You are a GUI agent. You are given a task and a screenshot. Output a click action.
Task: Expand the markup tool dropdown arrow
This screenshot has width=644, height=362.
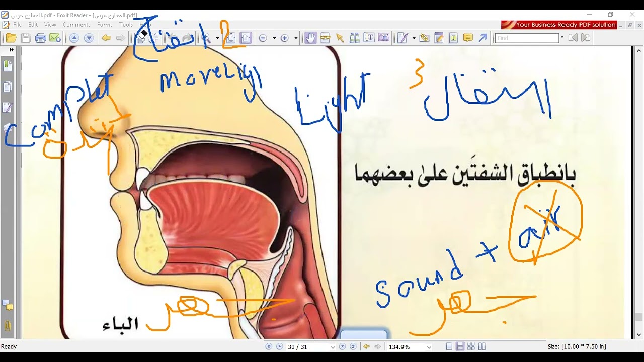pos(414,38)
